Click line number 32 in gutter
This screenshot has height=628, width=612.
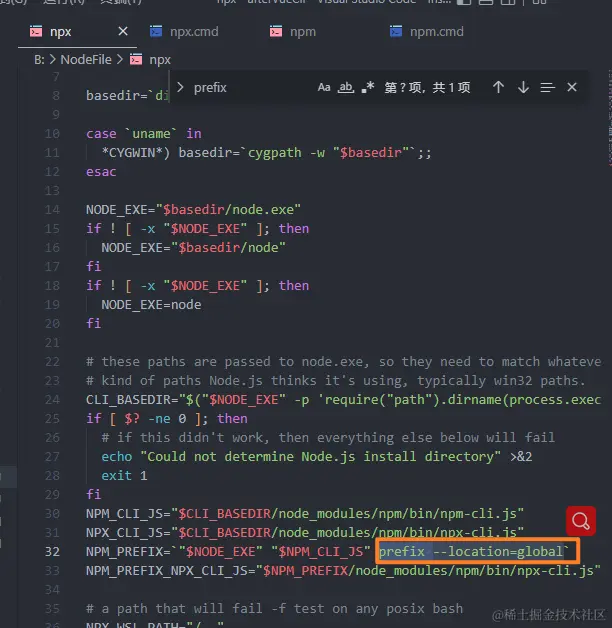click(52, 552)
